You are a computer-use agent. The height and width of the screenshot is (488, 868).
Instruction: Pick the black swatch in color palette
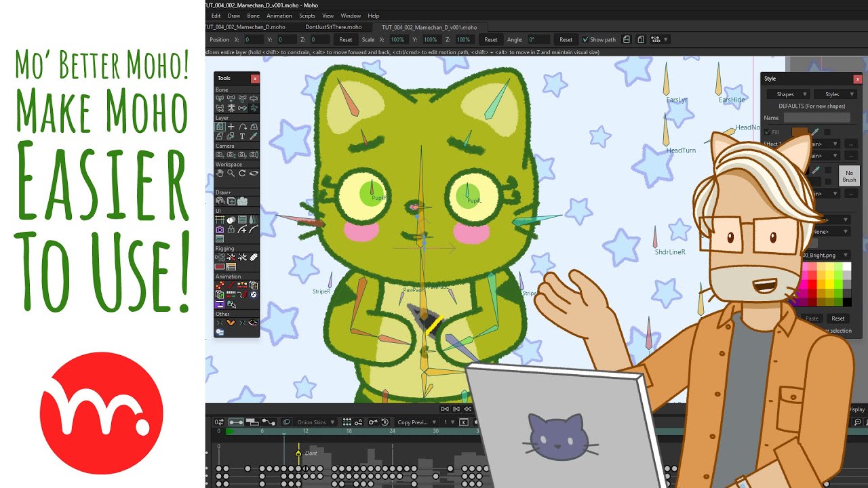[x=846, y=302]
